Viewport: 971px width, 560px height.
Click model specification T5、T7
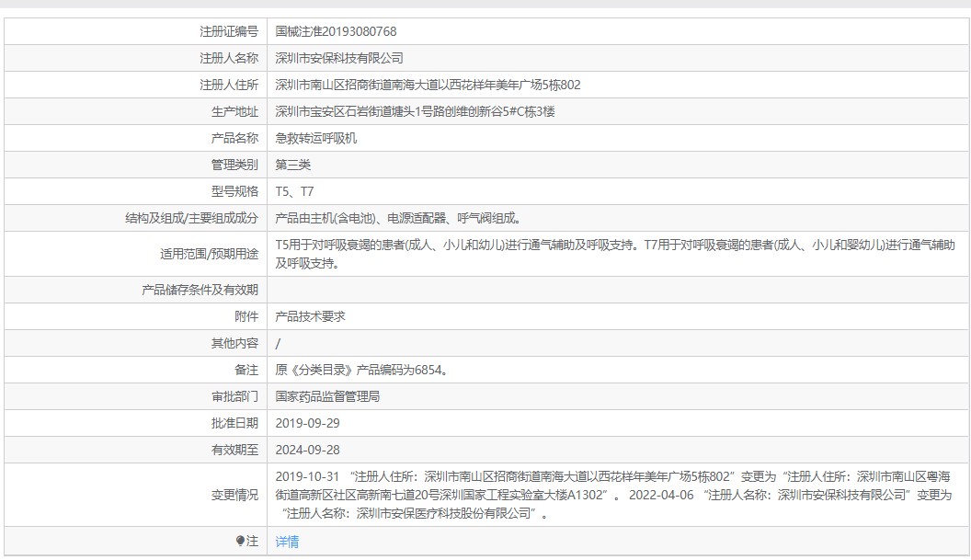point(294,191)
